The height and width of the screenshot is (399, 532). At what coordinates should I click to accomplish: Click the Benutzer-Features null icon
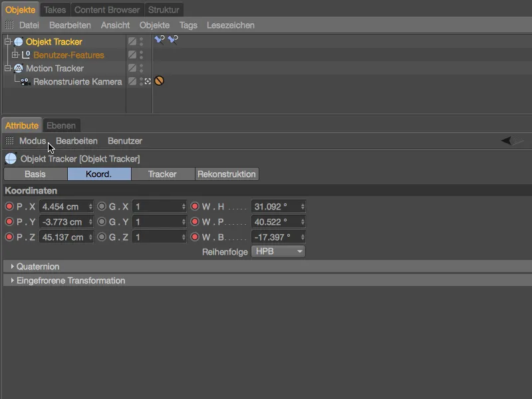[x=26, y=55]
